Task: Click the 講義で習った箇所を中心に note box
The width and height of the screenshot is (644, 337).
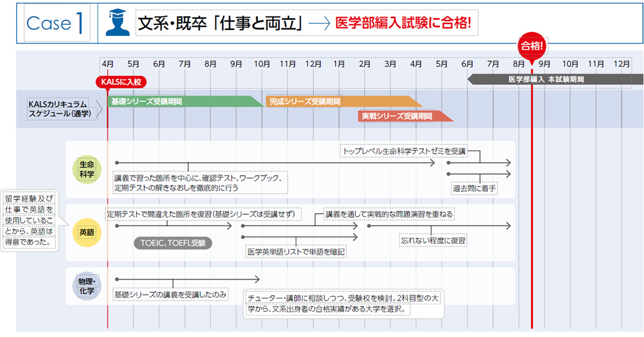Action: pyautogui.click(x=200, y=182)
